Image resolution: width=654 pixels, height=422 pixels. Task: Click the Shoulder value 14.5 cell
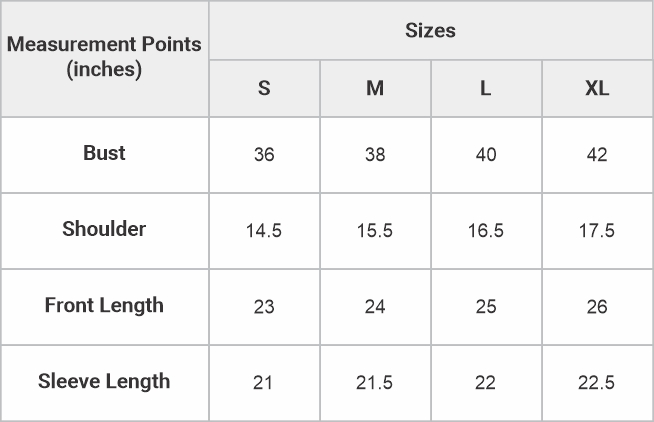coord(264,231)
